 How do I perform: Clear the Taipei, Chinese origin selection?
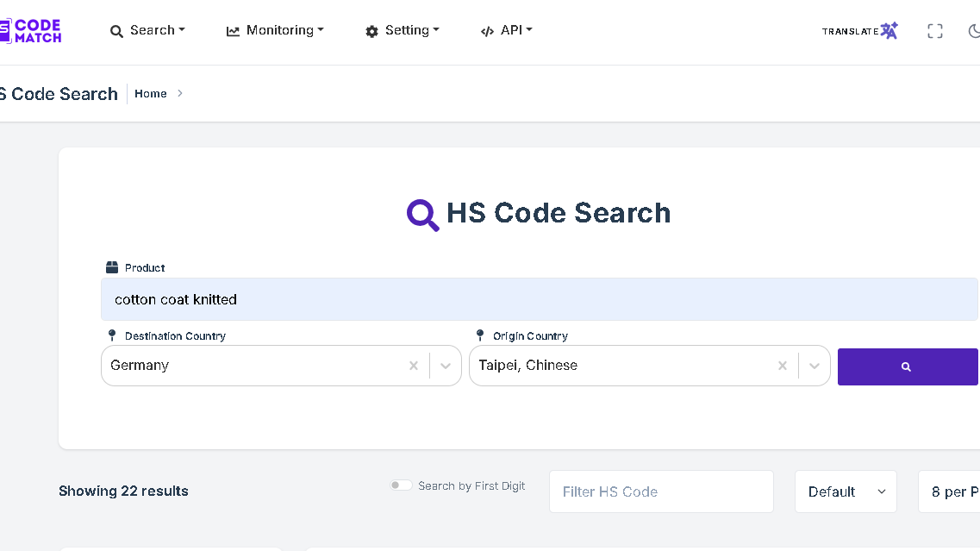coord(783,366)
